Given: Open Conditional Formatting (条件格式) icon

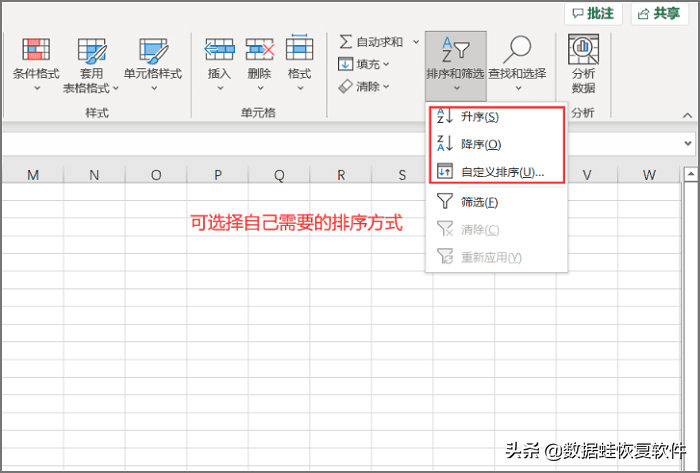Looking at the screenshot, I should pos(36,49).
